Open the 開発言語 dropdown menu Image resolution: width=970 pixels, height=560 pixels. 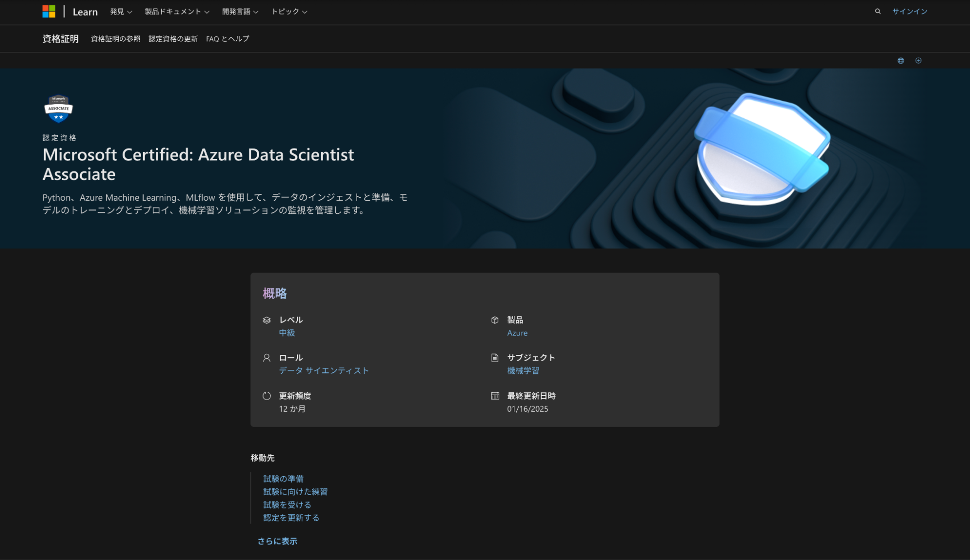(240, 12)
